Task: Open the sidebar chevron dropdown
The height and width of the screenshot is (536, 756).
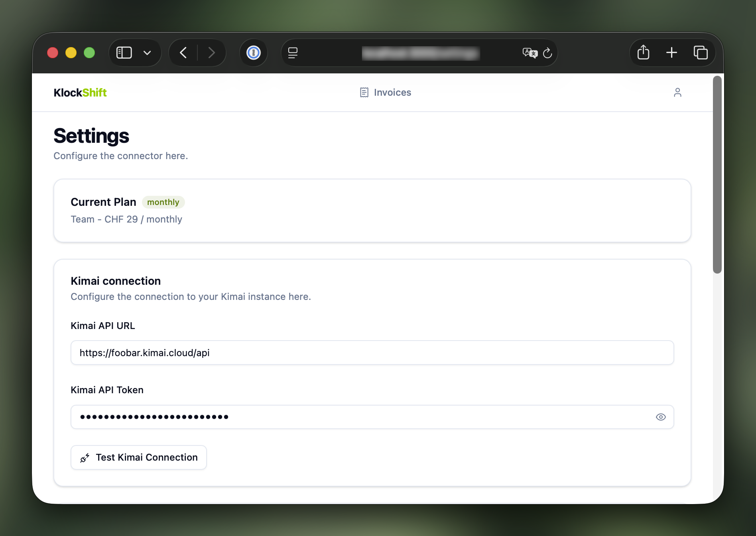Action: click(x=147, y=52)
